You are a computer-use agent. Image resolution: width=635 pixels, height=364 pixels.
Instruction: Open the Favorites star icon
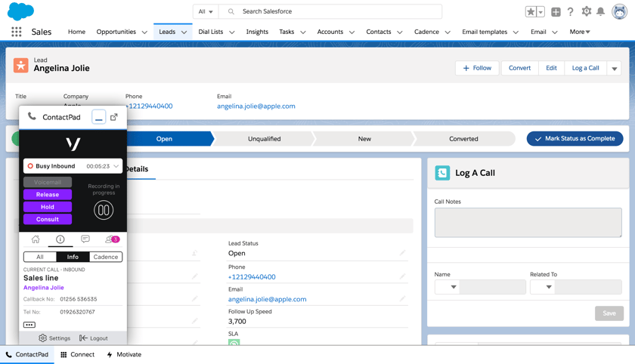531,12
